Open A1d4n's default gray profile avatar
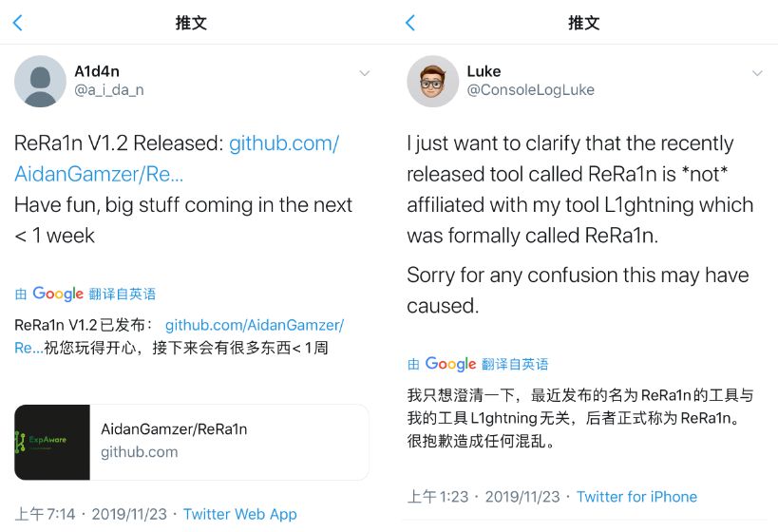The image size is (778, 532). click(x=40, y=81)
